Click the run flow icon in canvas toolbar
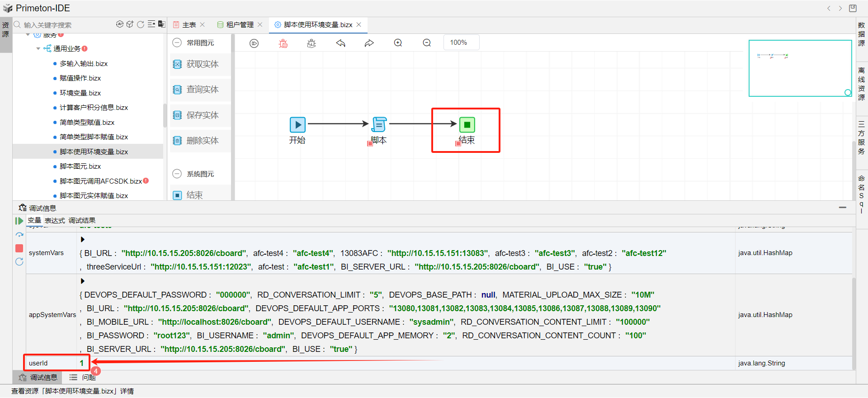The width and height of the screenshot is (868, 398). pyautogui.click(x=254, y=43)
